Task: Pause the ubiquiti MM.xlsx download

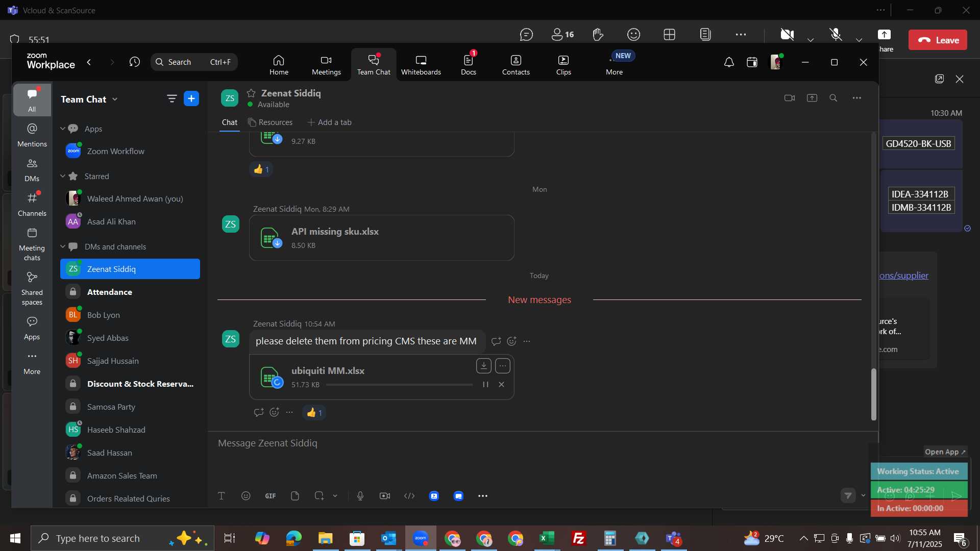Action: click(x=485, y=385)
